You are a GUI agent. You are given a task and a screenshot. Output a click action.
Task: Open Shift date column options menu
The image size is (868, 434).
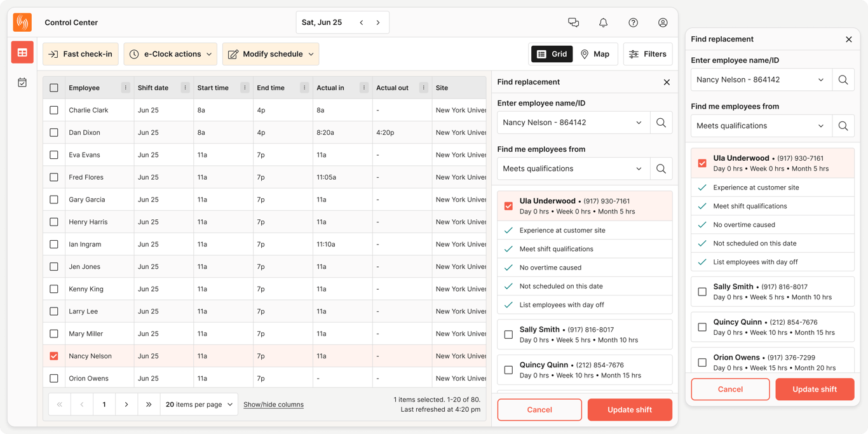(185, 88)
